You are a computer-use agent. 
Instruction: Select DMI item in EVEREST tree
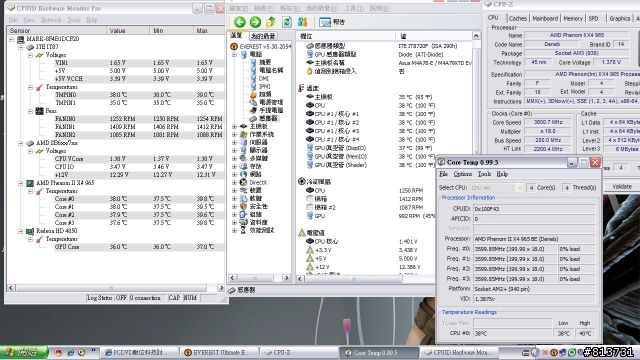click(264, 78)
